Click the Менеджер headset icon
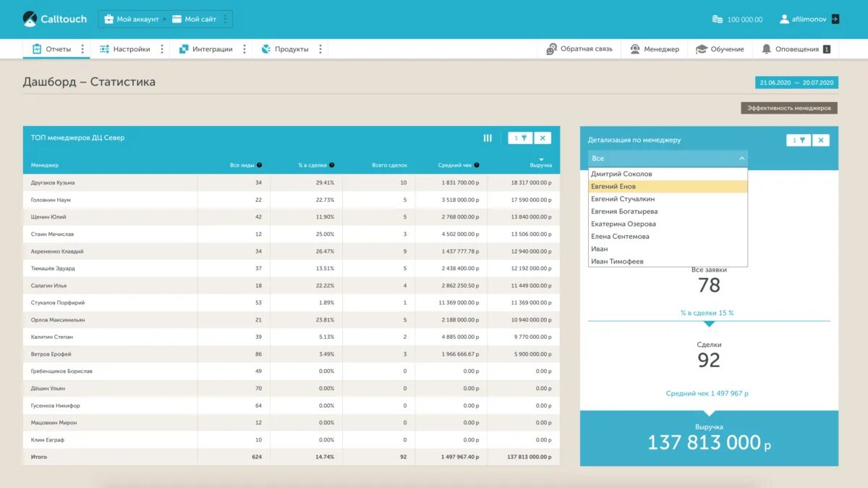 click(633, 49)
